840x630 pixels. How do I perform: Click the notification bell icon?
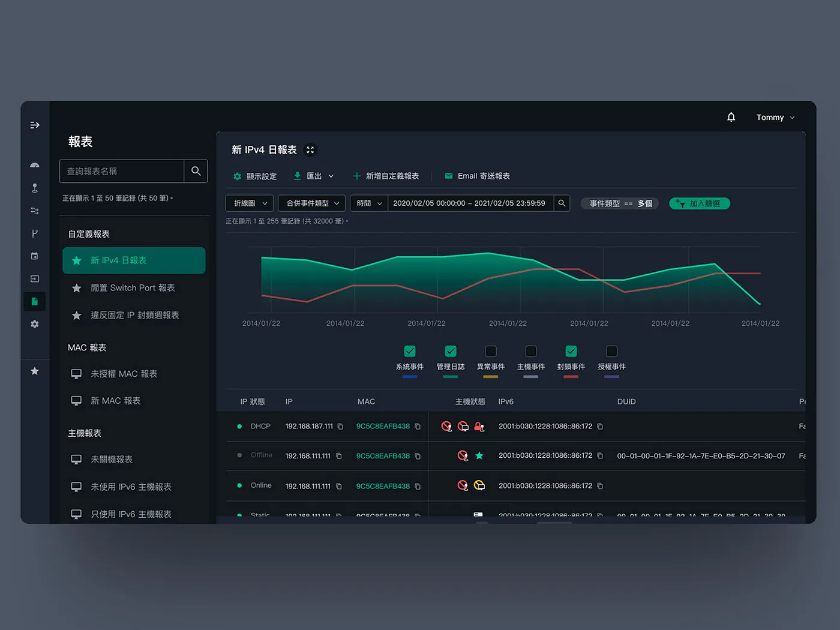[731, 117]
